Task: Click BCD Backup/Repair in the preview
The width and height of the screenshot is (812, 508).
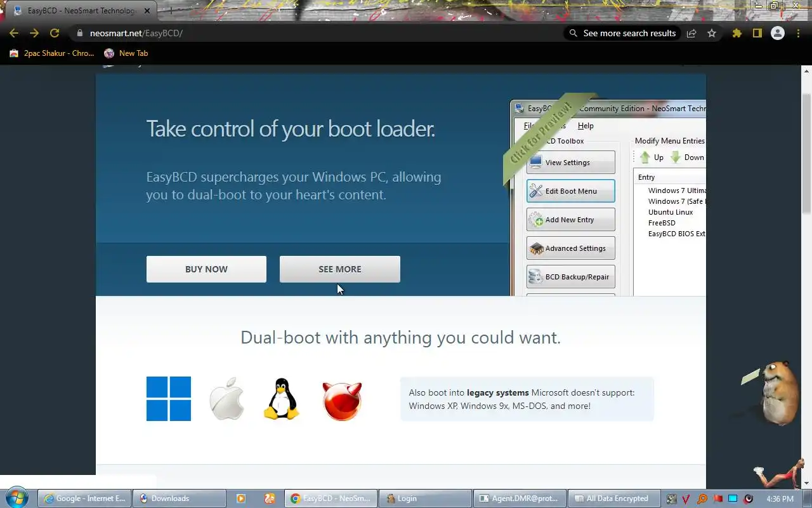Action: (x=570, y=277)
